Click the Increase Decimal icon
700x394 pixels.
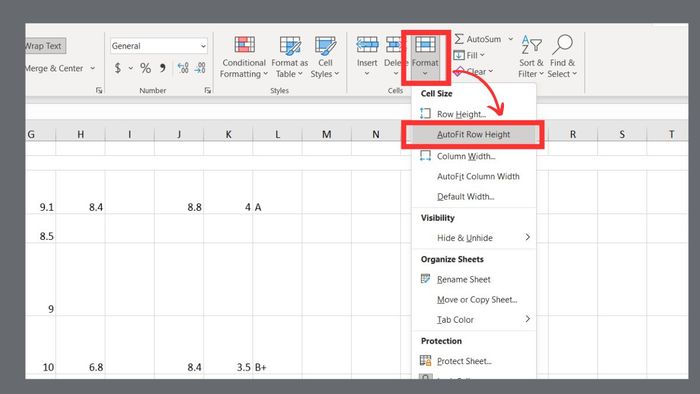point(183,68)
